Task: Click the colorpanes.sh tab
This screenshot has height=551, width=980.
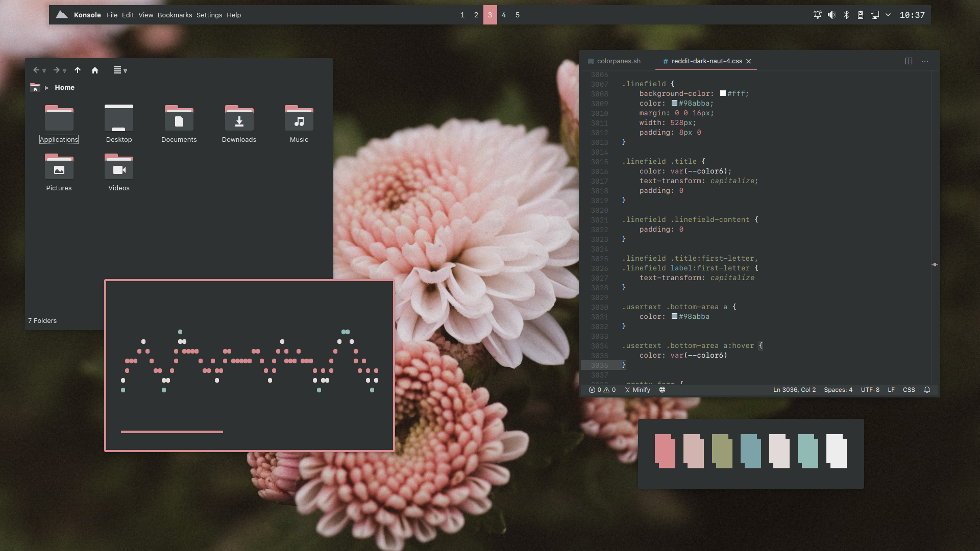Action: click(x=614, y=61)
